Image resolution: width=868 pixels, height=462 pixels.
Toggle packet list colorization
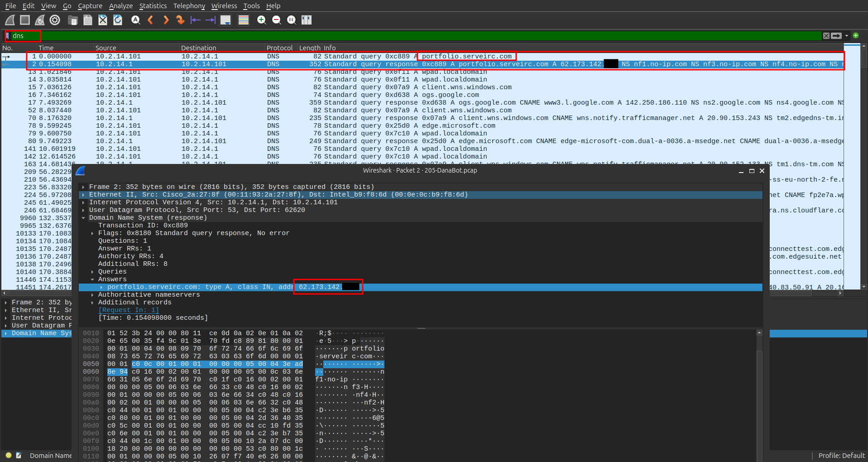[243, 20]
